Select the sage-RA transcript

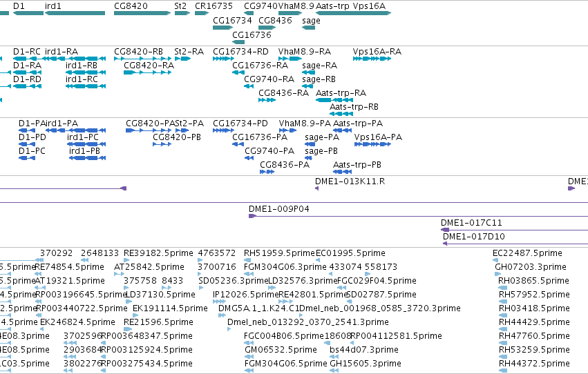308,72
